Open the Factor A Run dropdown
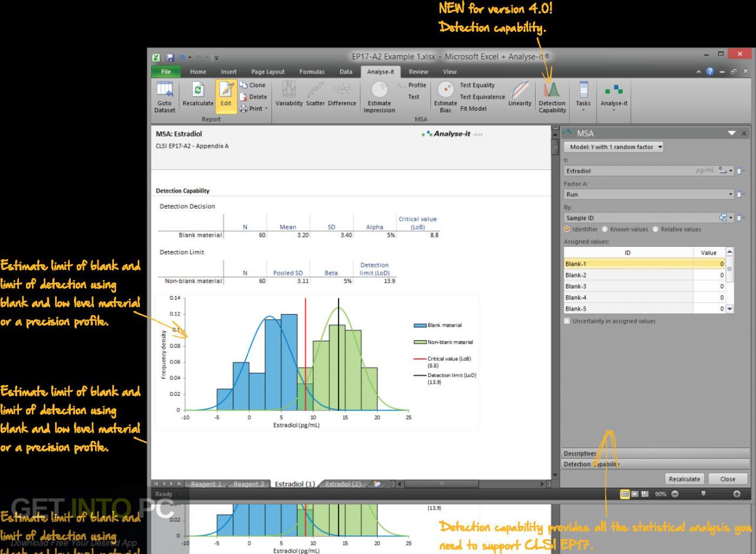 (x=730, y=194)
